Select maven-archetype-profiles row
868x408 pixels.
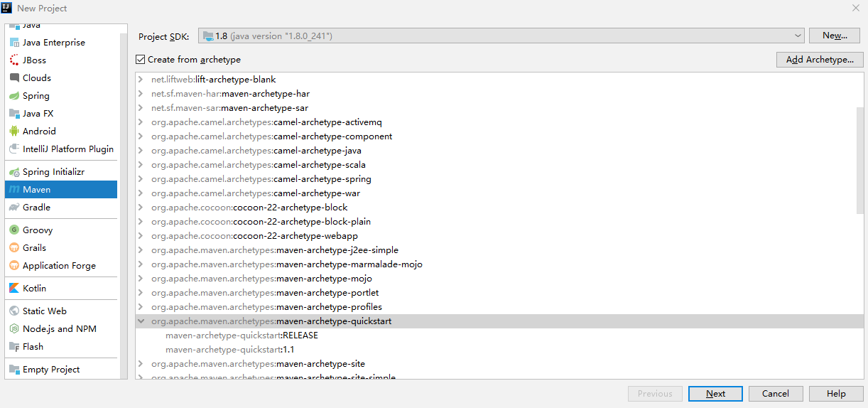[496, 307]
